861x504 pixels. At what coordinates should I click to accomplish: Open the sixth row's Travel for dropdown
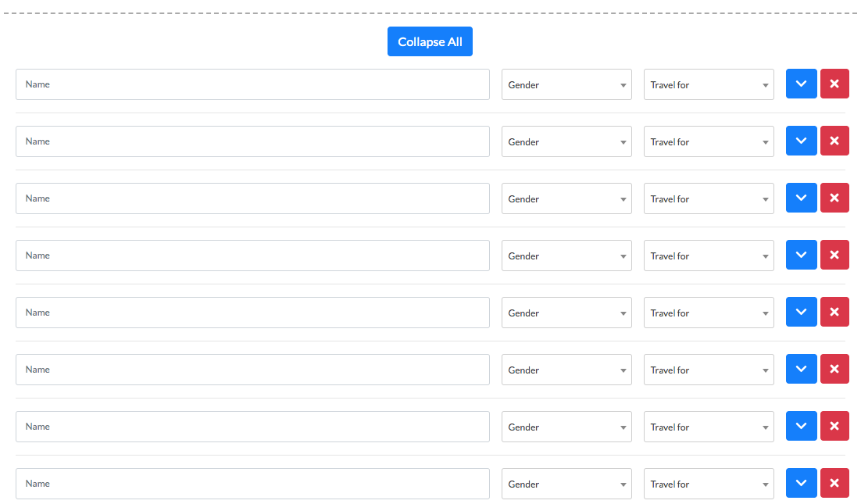(709, 370)
